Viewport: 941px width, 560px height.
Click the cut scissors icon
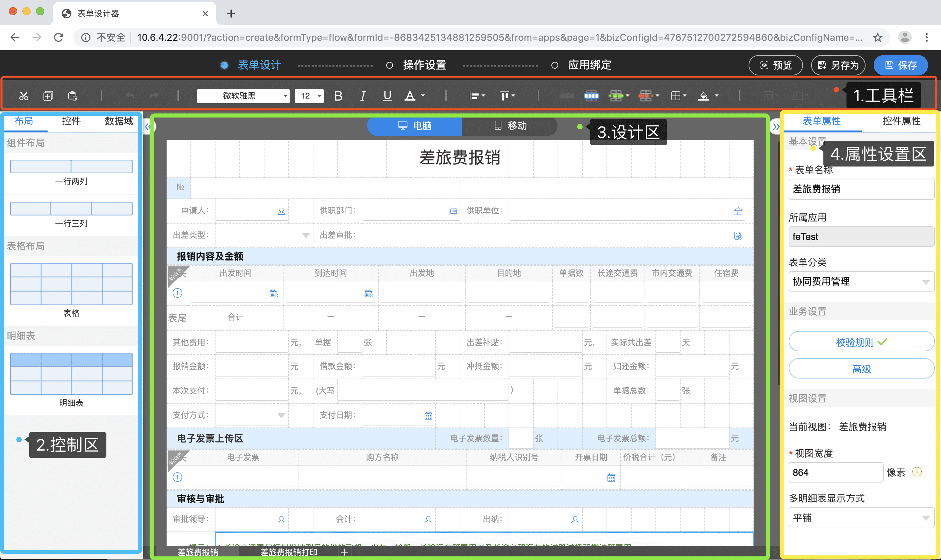pos(24,96)
